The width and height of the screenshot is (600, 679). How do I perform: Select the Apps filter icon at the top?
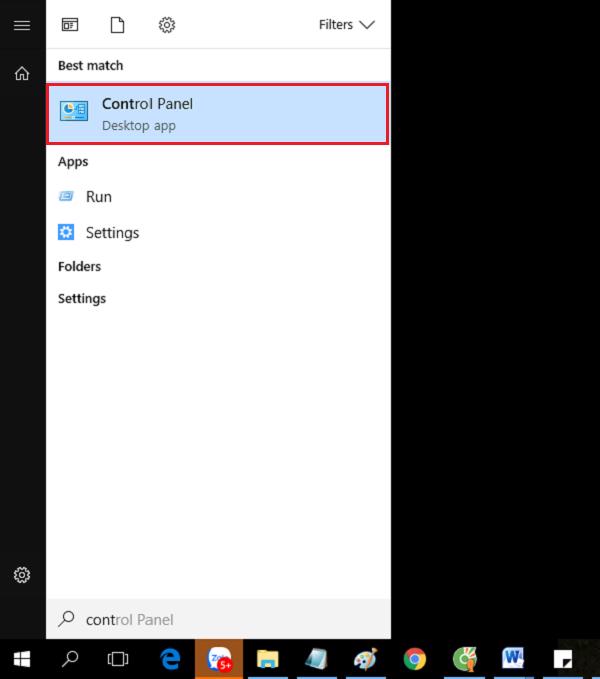[70, 24]
